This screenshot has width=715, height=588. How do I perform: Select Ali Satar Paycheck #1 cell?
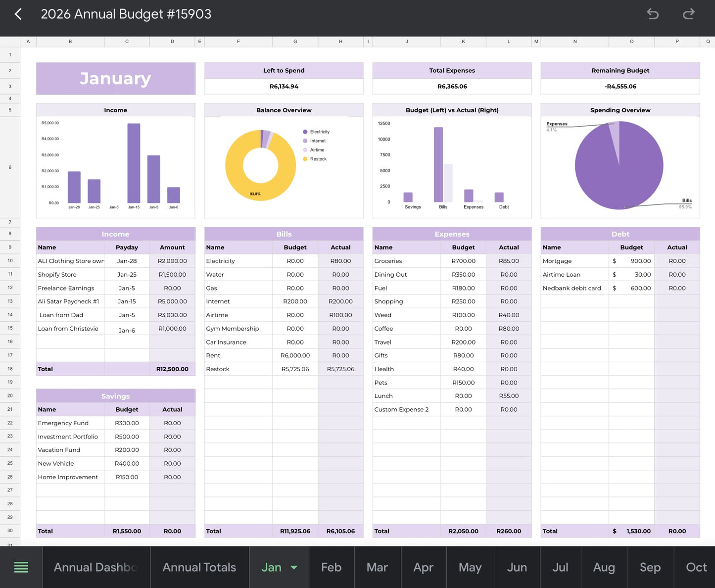[x=70, y=301]
